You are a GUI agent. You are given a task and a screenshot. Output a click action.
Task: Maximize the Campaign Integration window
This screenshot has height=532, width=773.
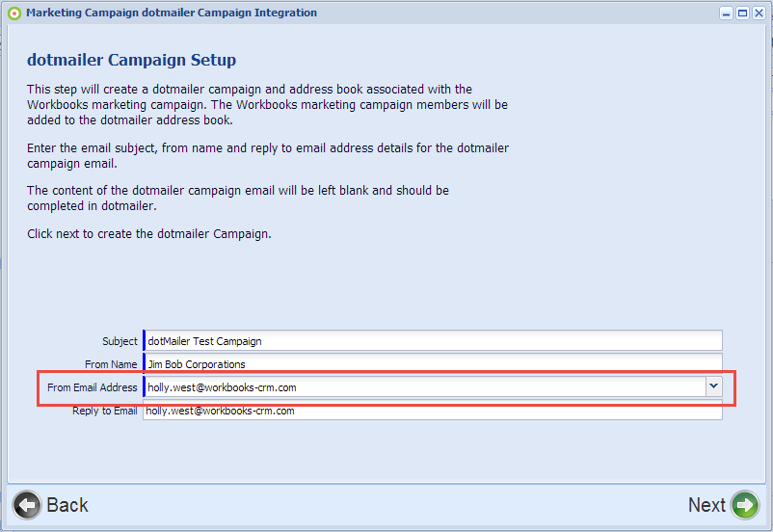(742, 13)
